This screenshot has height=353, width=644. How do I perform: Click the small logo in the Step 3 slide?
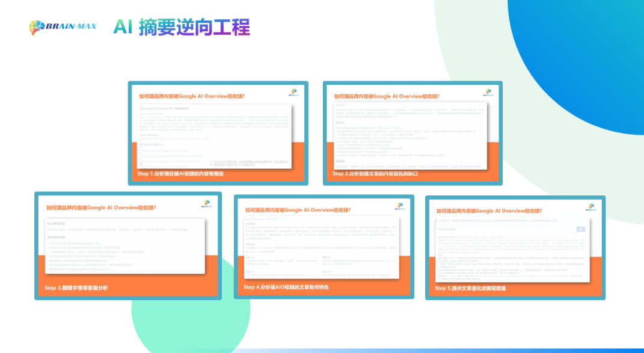206,204
